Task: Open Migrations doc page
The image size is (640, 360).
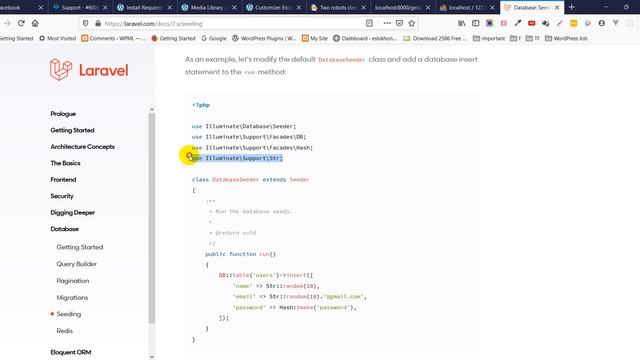Action: 72,298
